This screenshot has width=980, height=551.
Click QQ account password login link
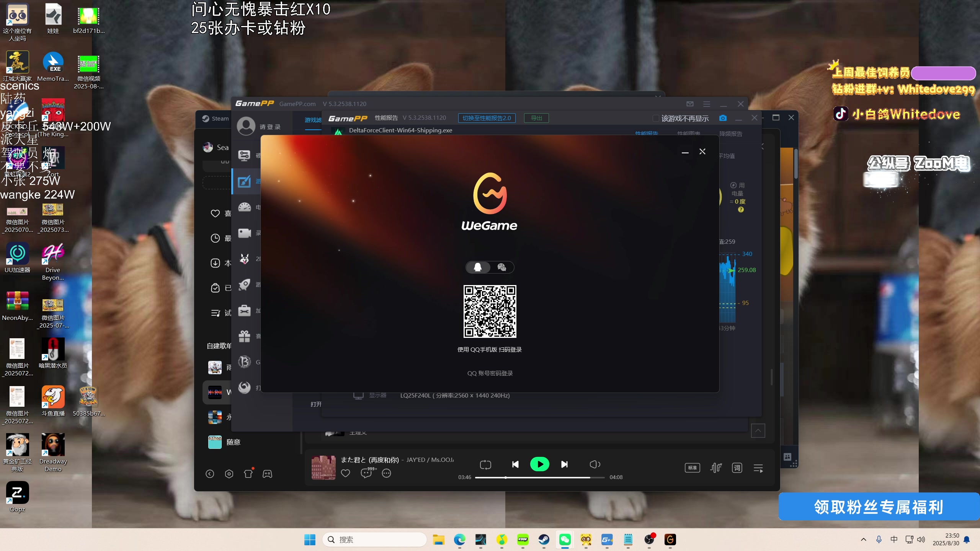[x=490, y=373]
